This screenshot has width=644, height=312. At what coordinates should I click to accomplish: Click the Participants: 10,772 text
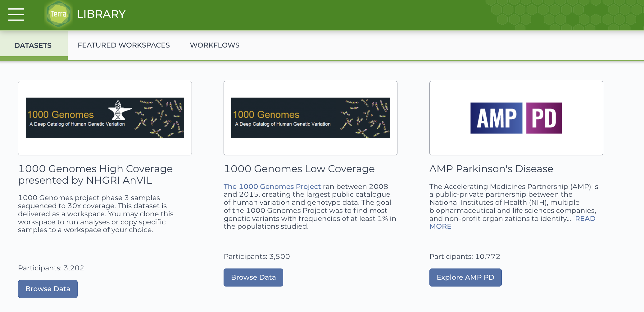(465, 256)
